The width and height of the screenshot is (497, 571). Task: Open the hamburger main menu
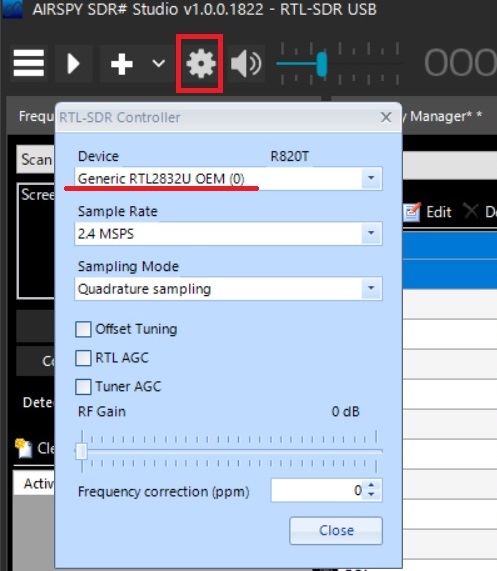pyautogui.click(x=29, y=63)
